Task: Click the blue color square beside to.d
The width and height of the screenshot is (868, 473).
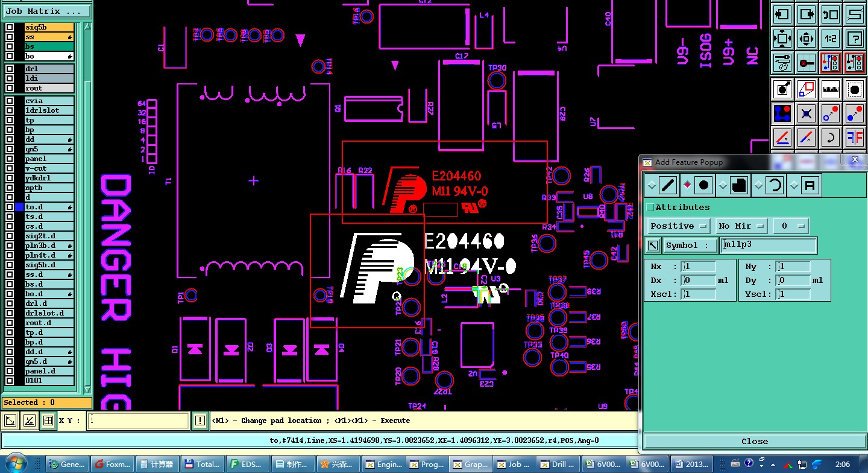Action: 19,207
